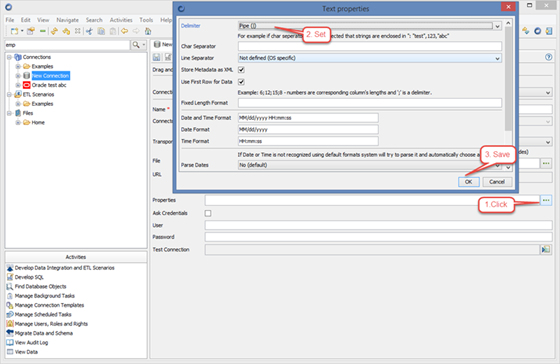
Task: Open the dropdown arrow beside the New icon
Action: 22,31
